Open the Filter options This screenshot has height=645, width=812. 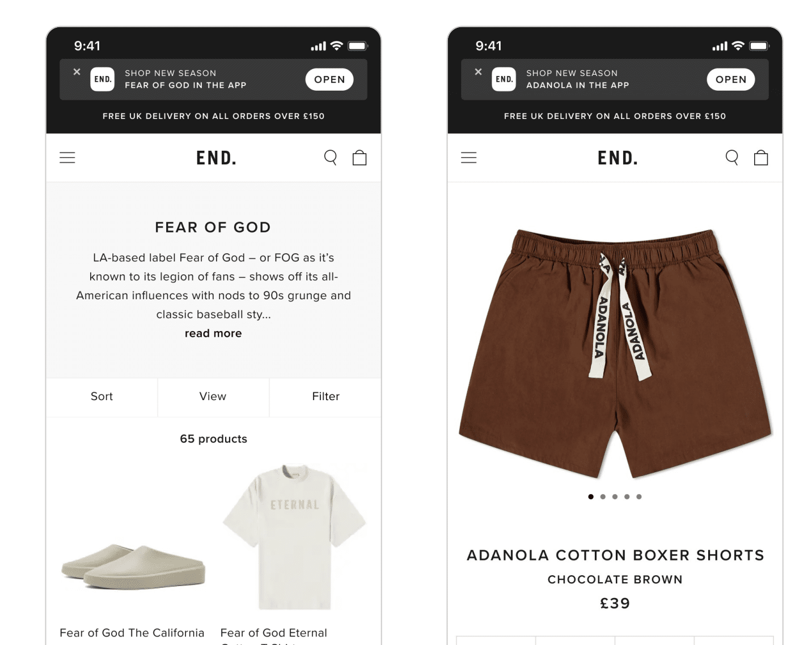[x=325, y=397]
